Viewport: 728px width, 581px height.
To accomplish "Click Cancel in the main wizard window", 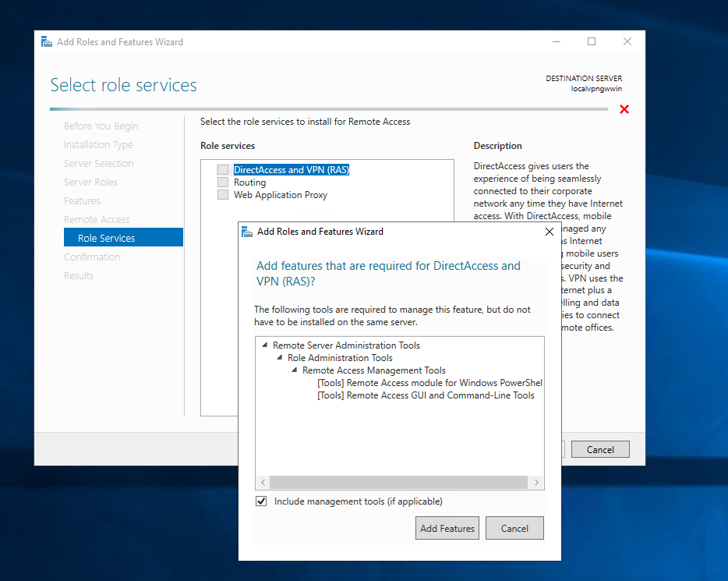I will click(600, 449).
